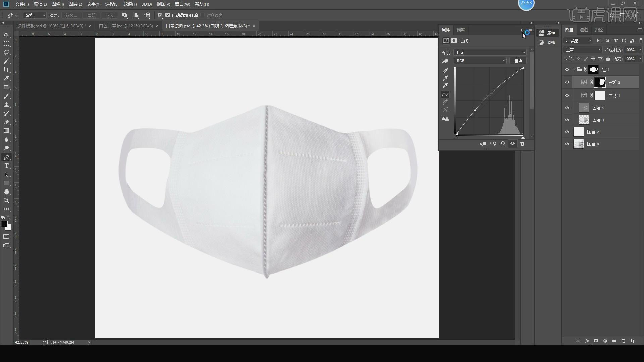Select the Move tool
Viewport: 644px width, 362px height.
pyautogui.click(x=6, y=35)
